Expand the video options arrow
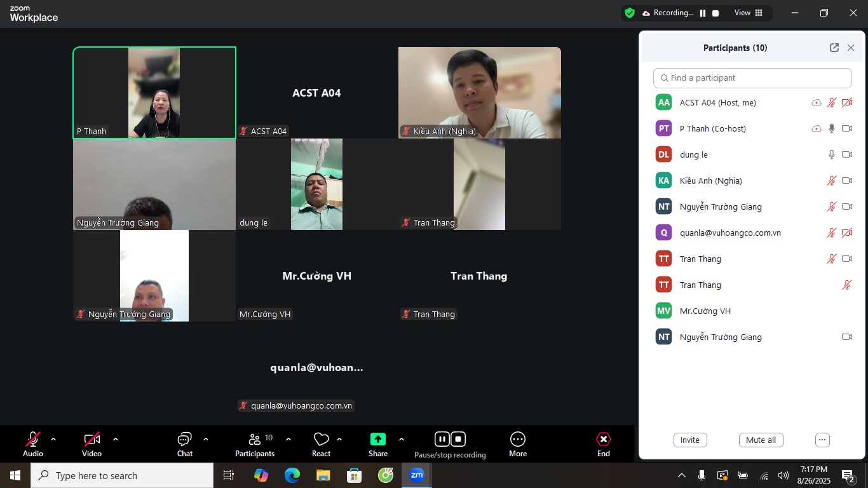 116,439
